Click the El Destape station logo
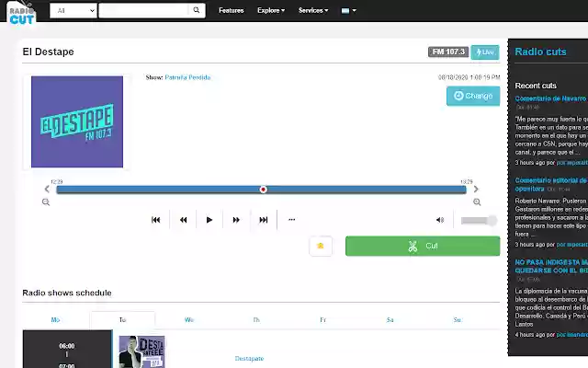 click(77, 121)
